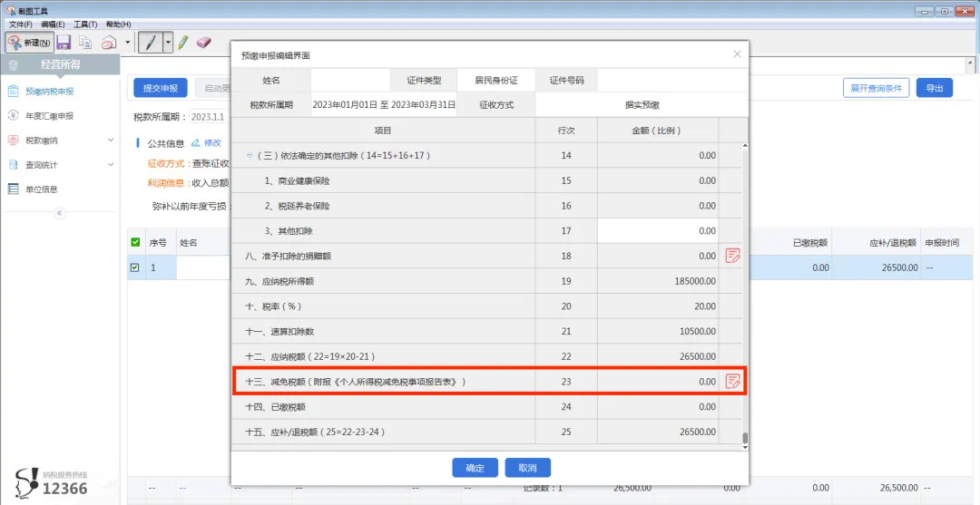Click the Save snip floppy disk icon
The image size is (980, 505).
[64, 43]
